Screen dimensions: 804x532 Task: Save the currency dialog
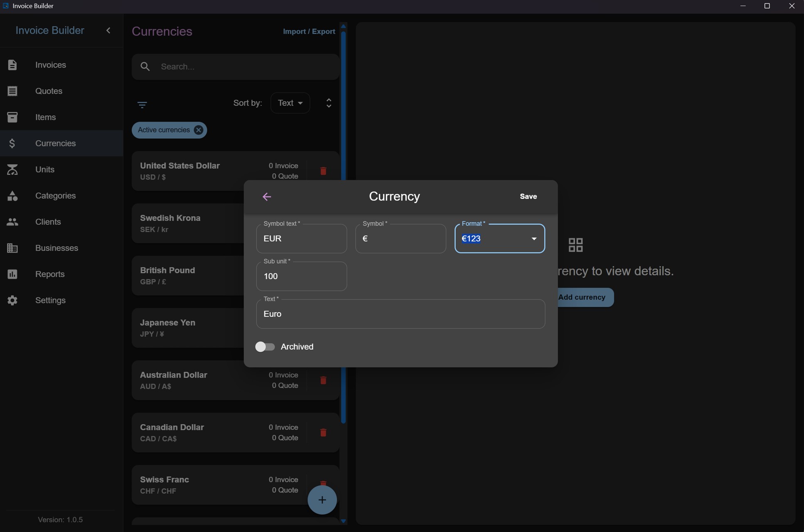528,196
